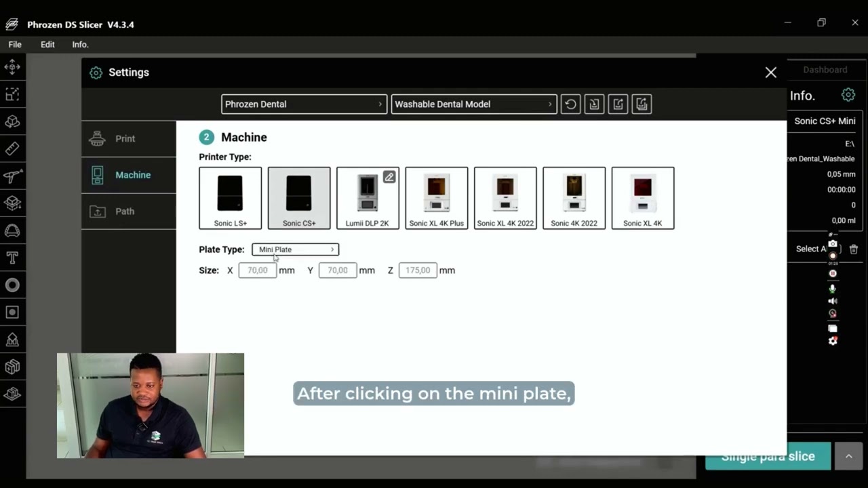Select the Lumii DLP 2K printer
Screen dimensions: 868x488
pyautogui.click(x=368, y=198)
